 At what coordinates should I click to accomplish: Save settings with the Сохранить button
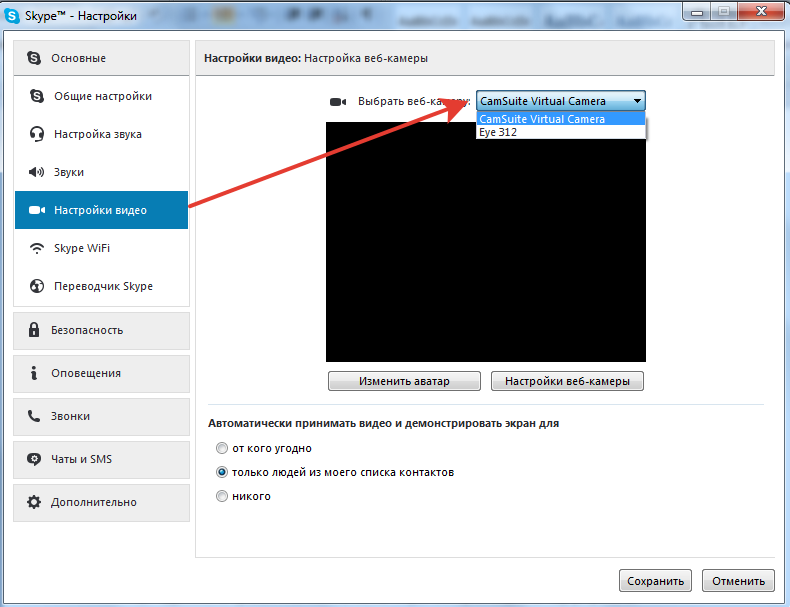(x=655, y=581)
